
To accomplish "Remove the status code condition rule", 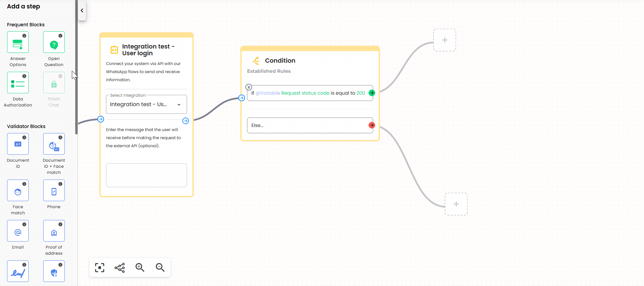I will 249,87.
